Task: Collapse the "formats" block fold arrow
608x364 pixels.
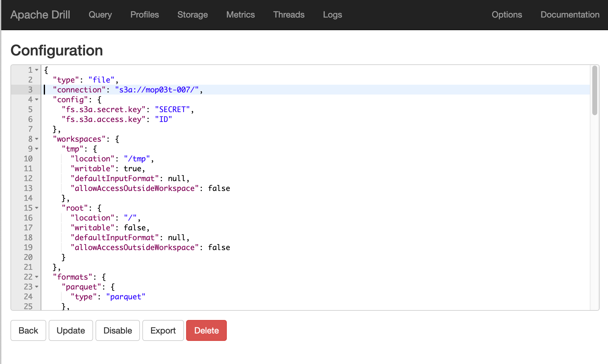Action: pos(37,277)
